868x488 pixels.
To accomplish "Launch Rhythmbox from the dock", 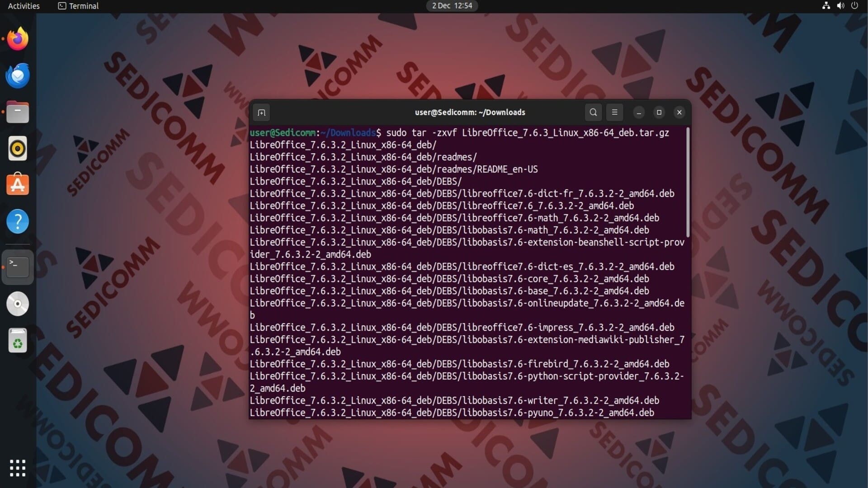I will [18, 149].
